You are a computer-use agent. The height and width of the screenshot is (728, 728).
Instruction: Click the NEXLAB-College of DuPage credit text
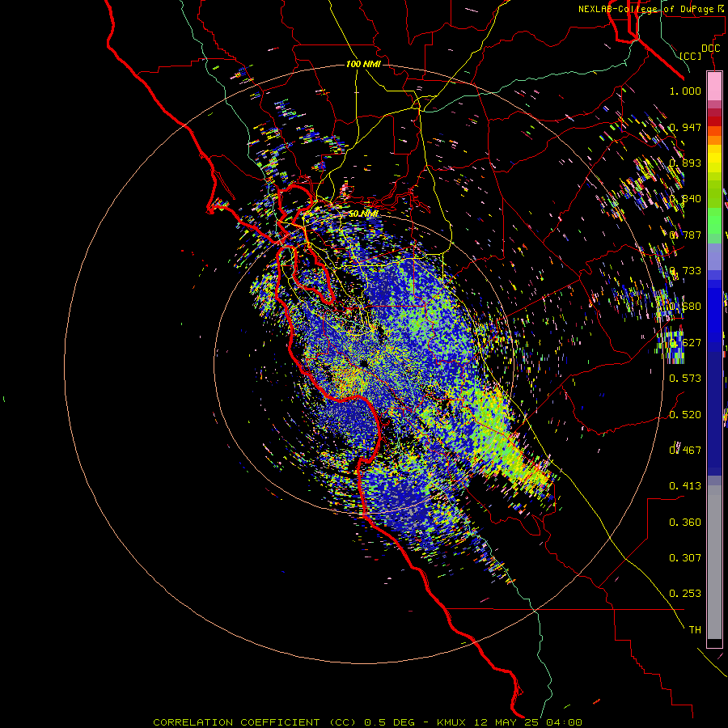[x=646, y=9]
